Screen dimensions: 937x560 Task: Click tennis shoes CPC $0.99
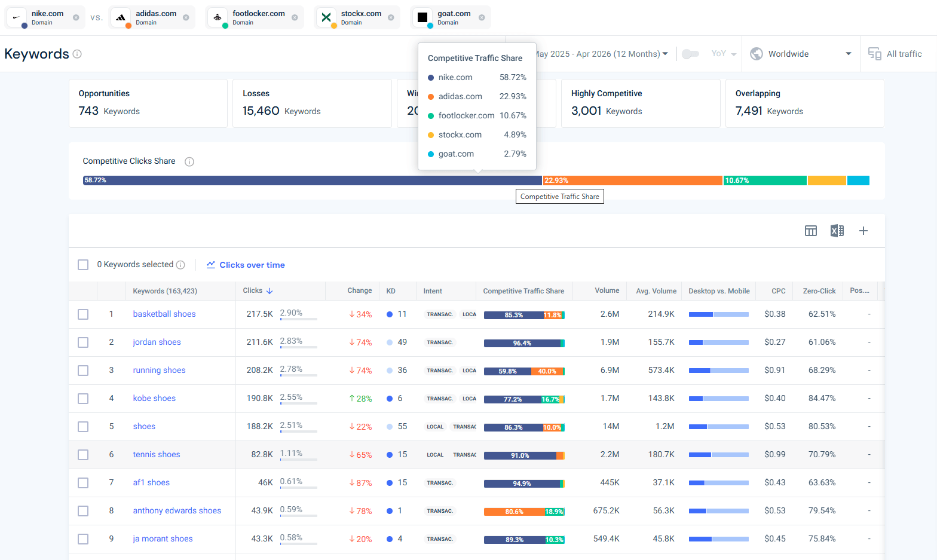pos(775,454)
